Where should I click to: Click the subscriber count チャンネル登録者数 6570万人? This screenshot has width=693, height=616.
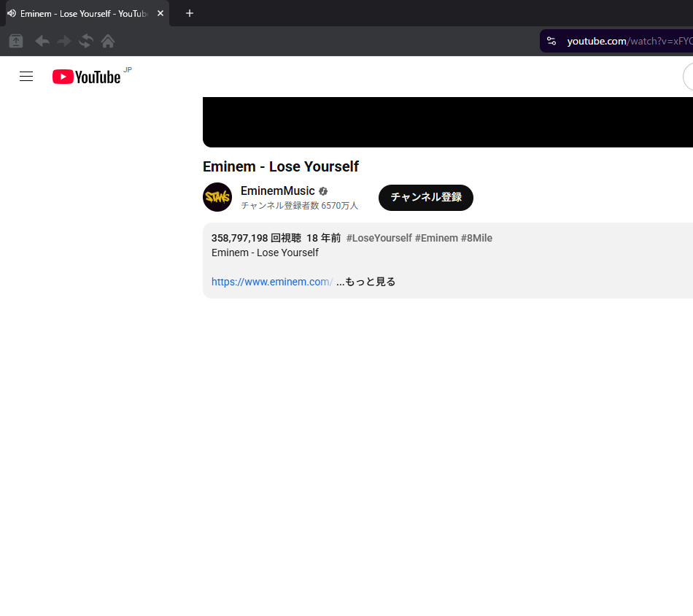[x=299, y=206]
